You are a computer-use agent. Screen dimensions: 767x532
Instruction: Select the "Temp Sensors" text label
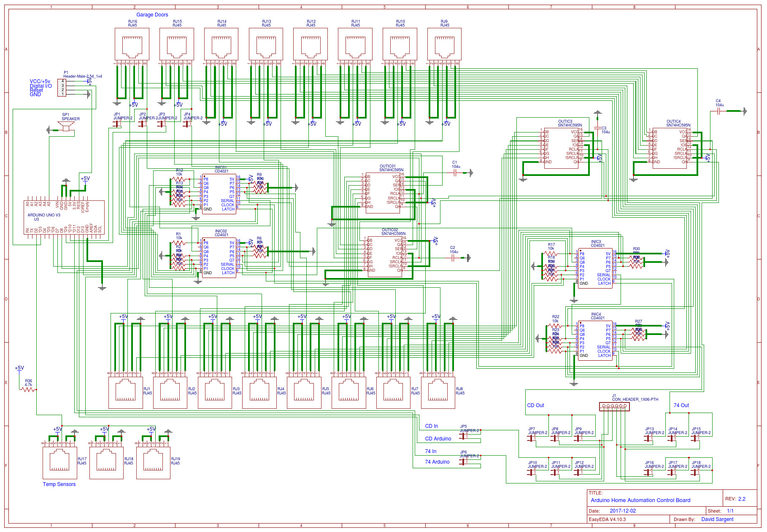coord(59,484)
